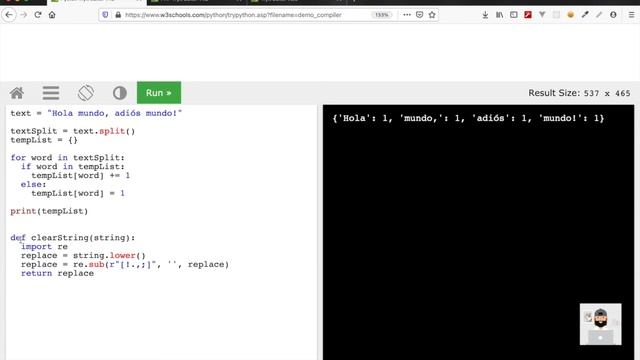
Task: Open the editor hamburger menu
Action: point(51,93)
